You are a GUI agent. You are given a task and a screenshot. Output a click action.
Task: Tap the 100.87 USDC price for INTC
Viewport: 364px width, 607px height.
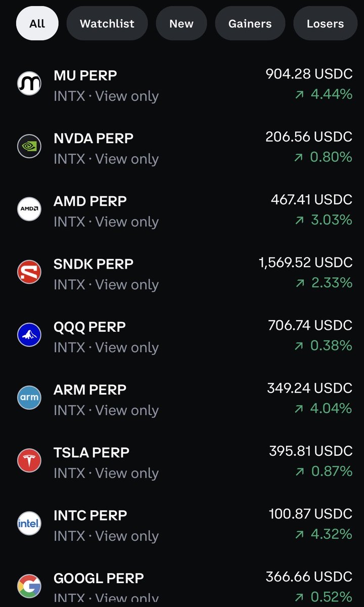point(310,513)
